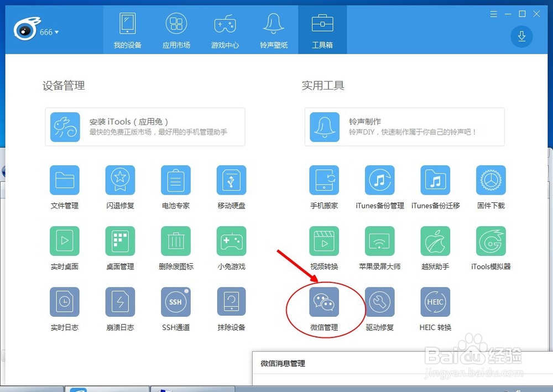553x392 pixels.
Task: Open 越狱助手 jailbreak helper
Action: pyautogui.click(x=435, y=241)
